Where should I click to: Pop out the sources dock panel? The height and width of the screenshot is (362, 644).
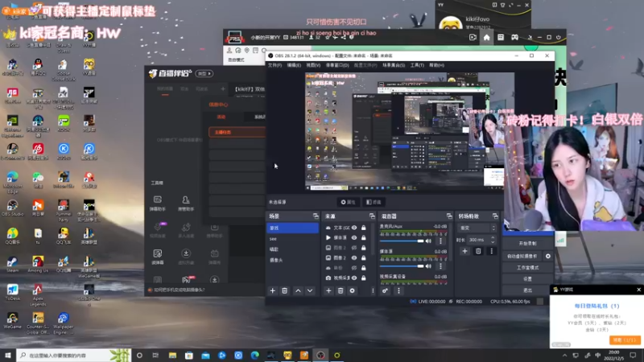click(x=372, y=216)
